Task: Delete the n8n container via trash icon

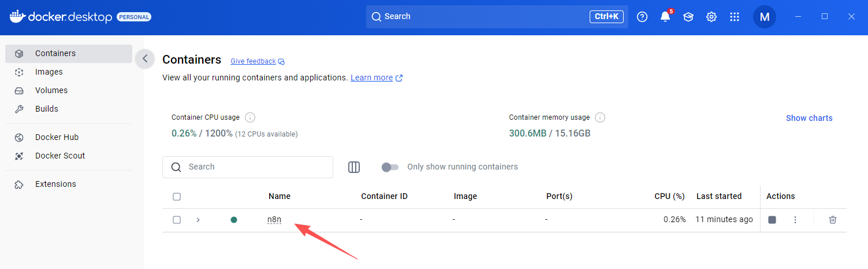Action: [x=832, y=220]
